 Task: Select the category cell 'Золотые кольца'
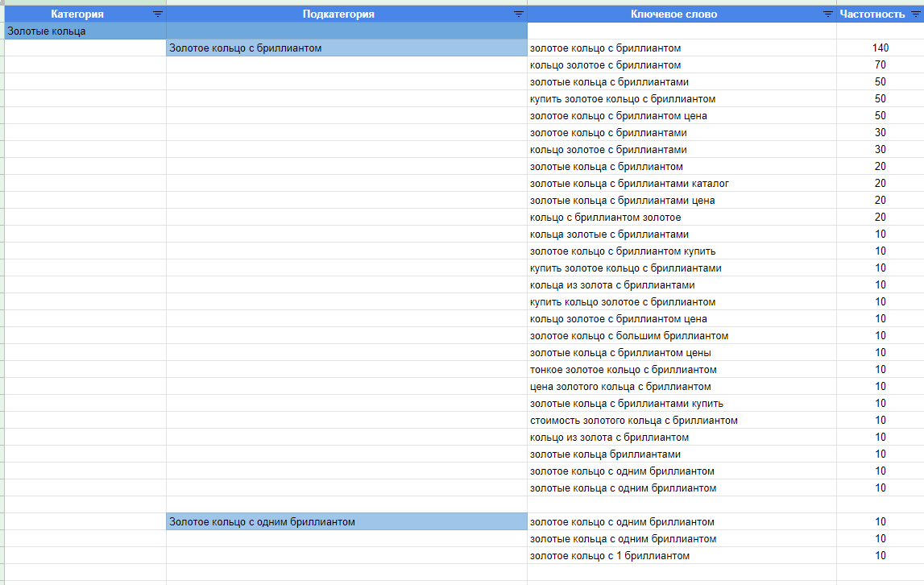(85, 31)
